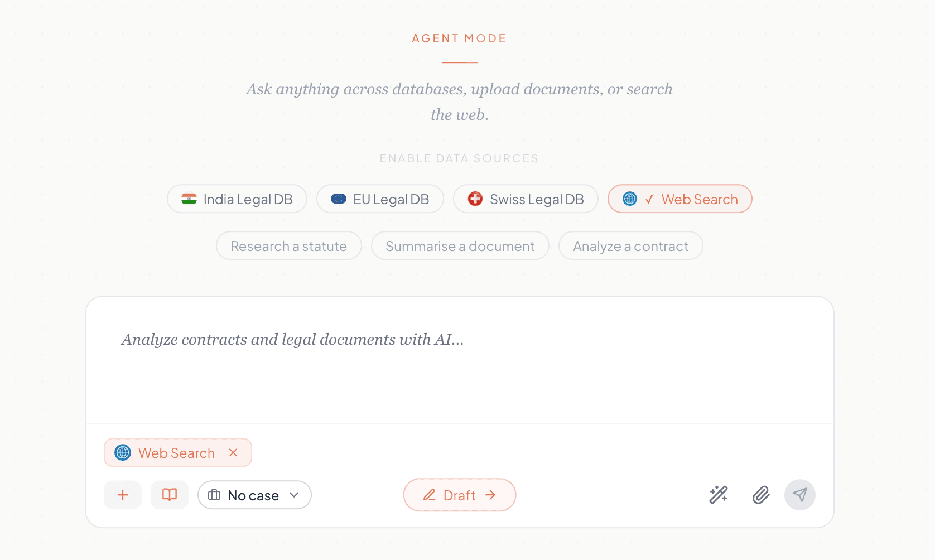The image size is (935, 560).
Task: Click the India flag icon on India Legal DB
Action: coord(190,199)
